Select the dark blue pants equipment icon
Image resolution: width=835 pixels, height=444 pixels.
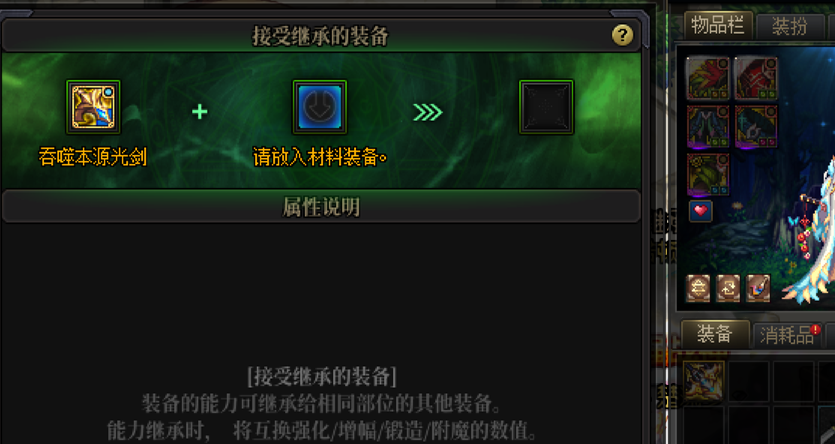(x=708, y=126)
